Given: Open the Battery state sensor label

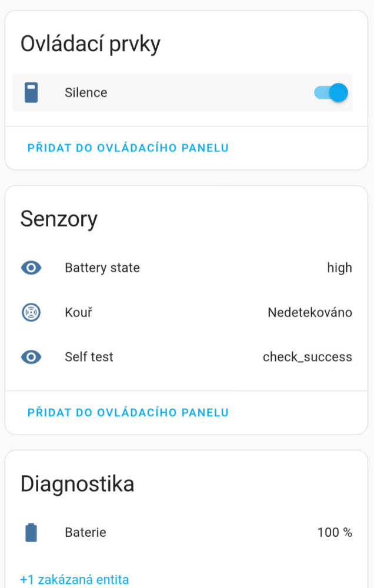Looking at the screenshot, I should click(x=102, y=268).
